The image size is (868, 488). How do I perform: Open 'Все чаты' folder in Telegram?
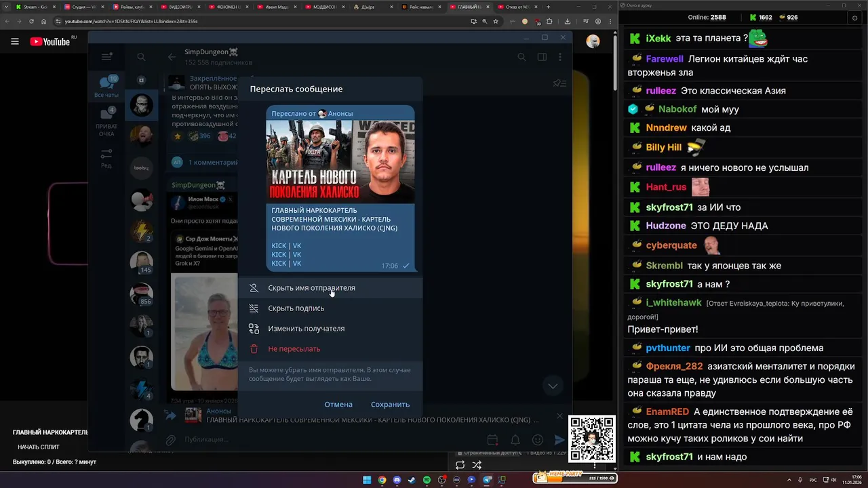point(106,87)
